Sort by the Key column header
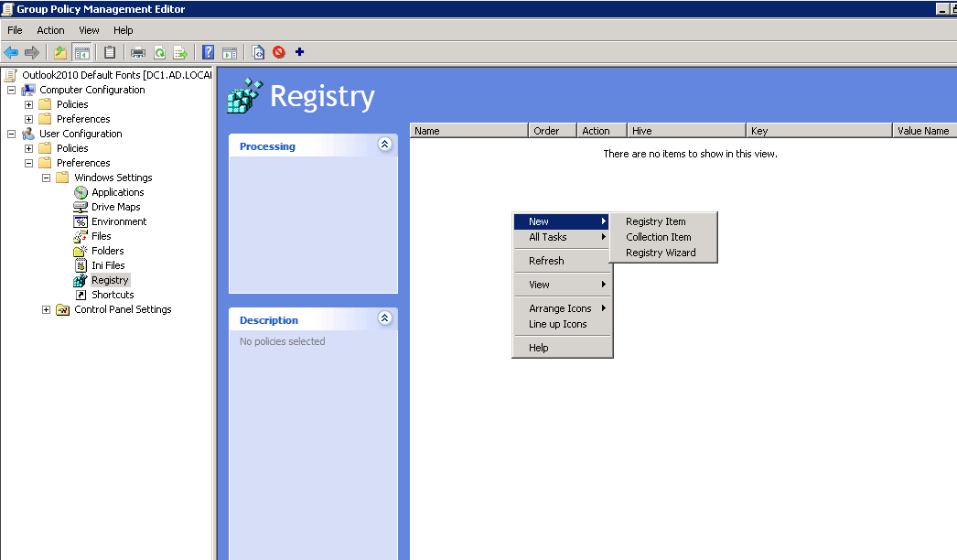Image resolution: width=957 pixels, height=560 pixels. [x=820, y=131]
